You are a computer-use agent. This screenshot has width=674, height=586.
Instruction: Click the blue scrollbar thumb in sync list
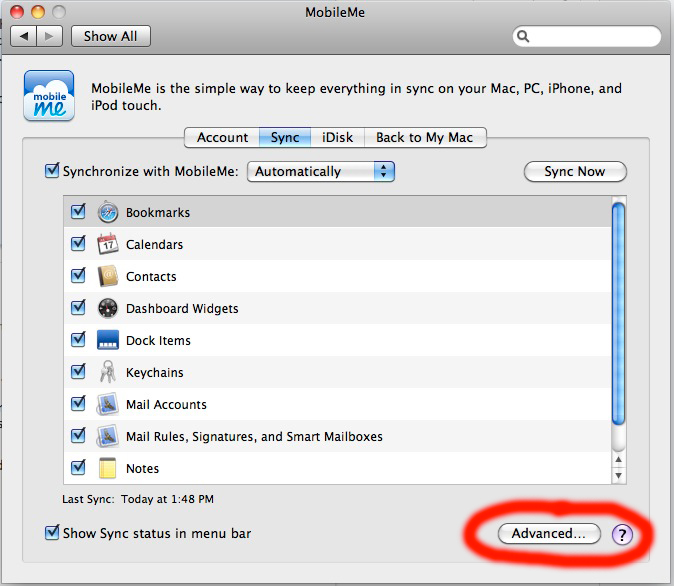[618, 313]
